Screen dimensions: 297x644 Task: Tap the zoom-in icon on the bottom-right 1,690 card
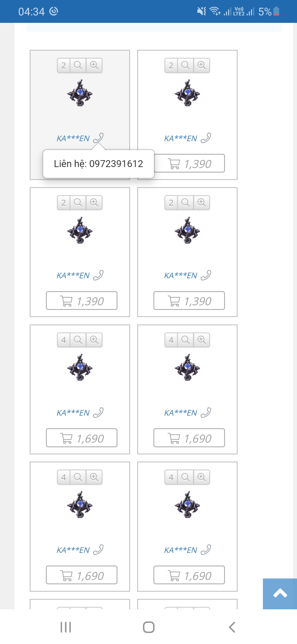click(202, 477)
